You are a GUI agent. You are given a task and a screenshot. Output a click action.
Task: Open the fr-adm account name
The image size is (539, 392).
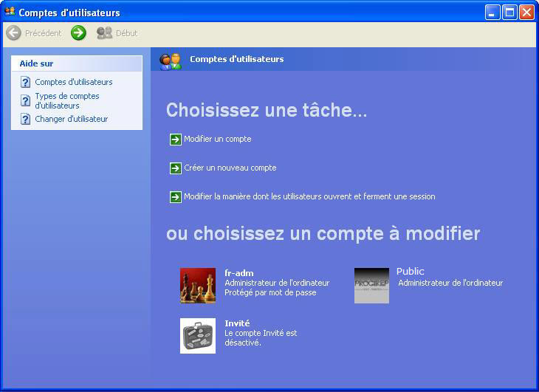pos(239,273)
